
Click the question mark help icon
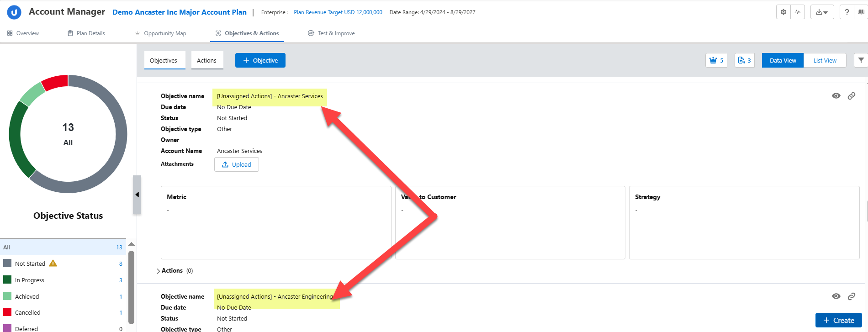(x=847, y=12)
